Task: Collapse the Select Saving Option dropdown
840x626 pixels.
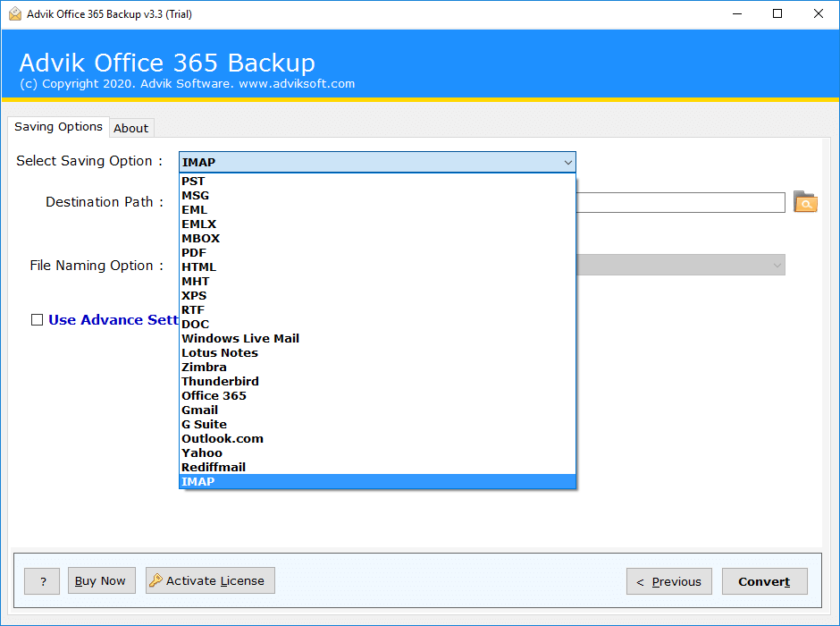Action: tap(567, 163)
